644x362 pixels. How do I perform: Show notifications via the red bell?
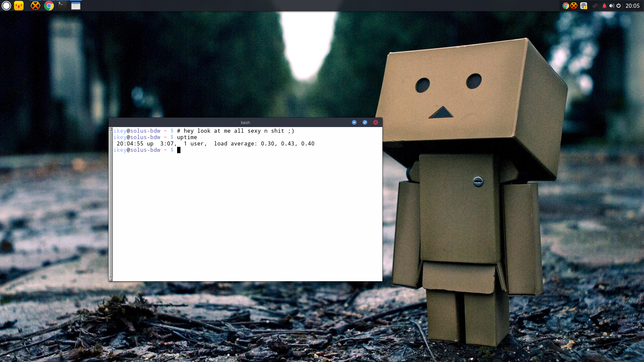point(604,6)
